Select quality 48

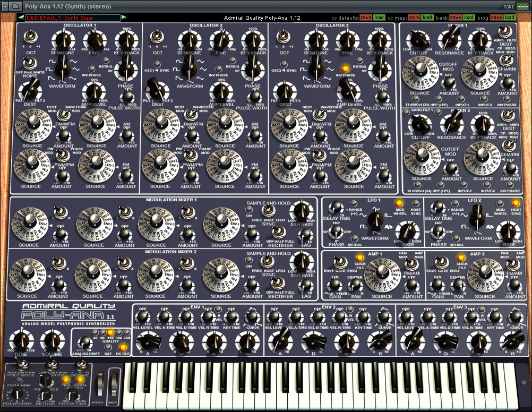pyautogui.click(x=95, y=332)
